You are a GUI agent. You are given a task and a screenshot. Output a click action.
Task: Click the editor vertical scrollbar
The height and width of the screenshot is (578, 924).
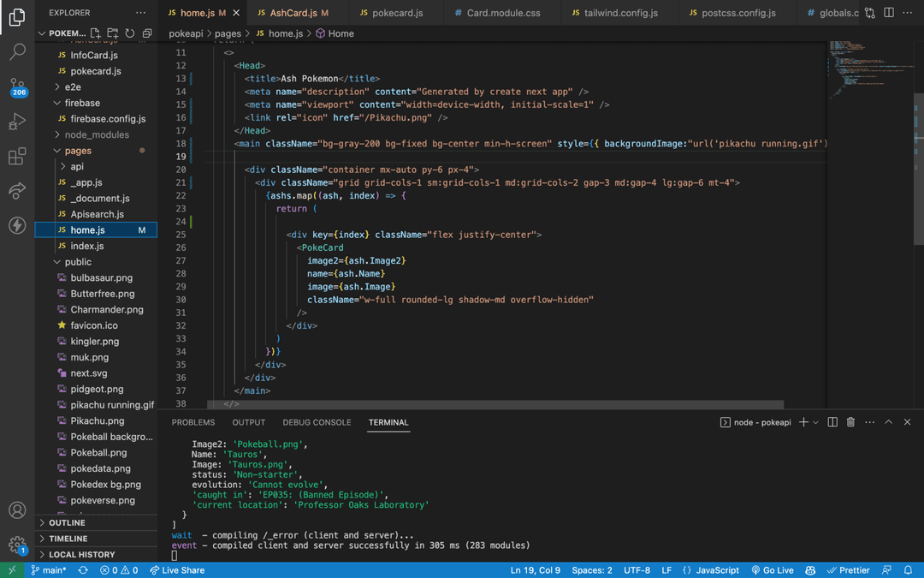[x=919, y=168]
